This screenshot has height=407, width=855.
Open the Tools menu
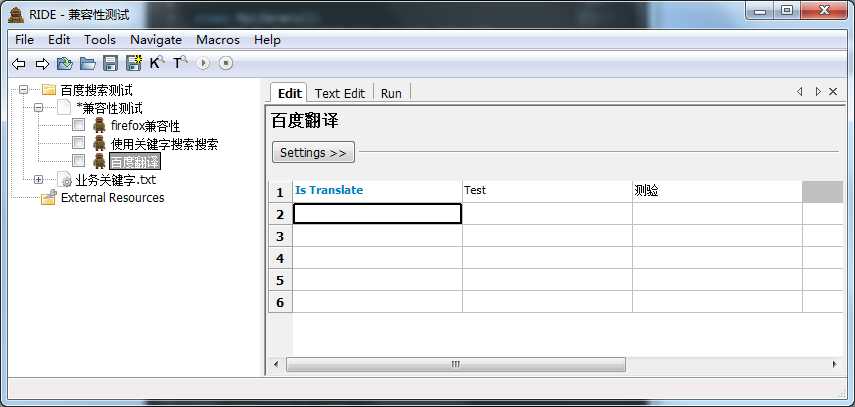[x=100, y=40]
